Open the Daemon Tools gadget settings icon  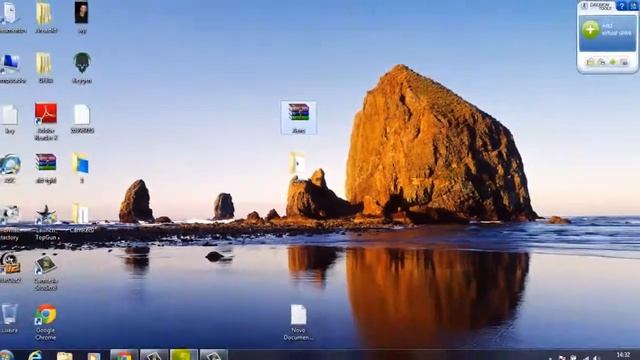pyautogui.click(x=633, y=6)
